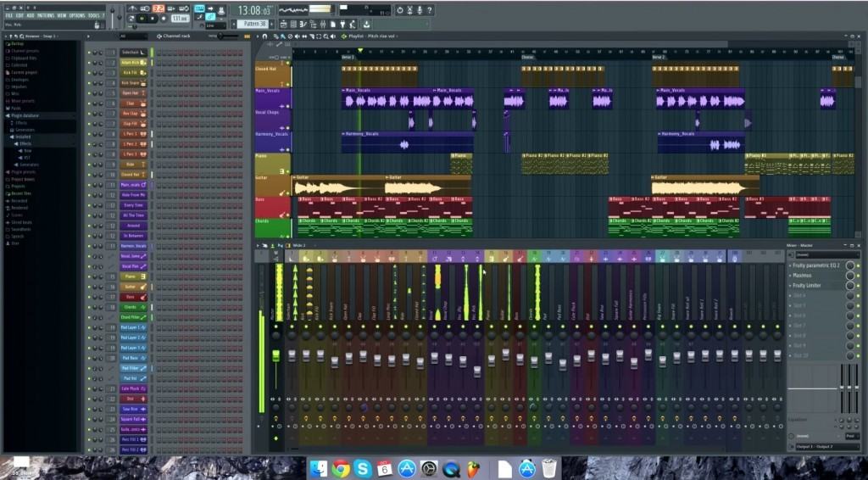Open the OPTIONS menu
The image size is (868, 480).
click(x=77, y=16)
